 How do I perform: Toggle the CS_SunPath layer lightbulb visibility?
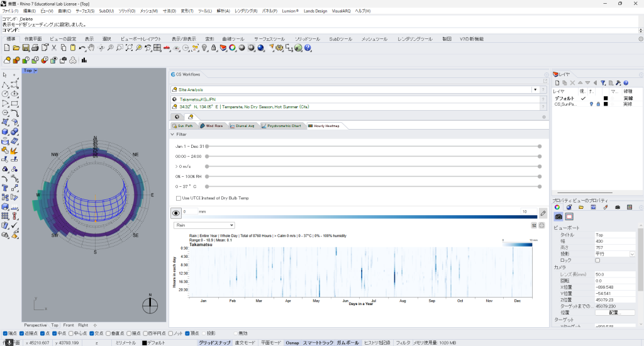(591, 104)
